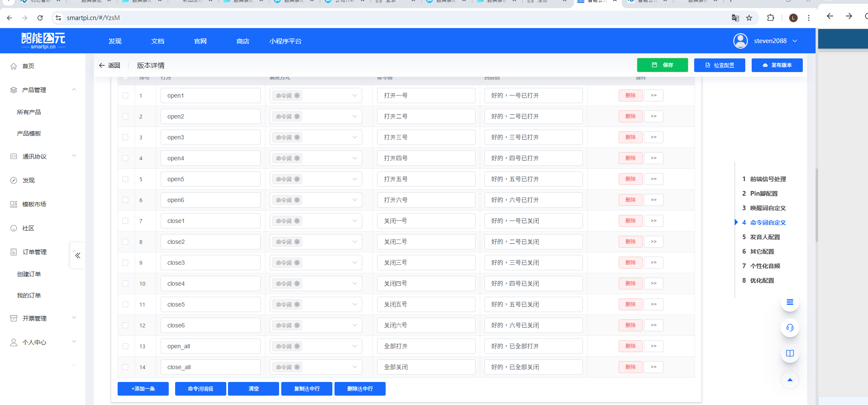The width and height of the screenshot is (868, 405).
Task: Click the +添加一条 button
Action: point(143,389)
